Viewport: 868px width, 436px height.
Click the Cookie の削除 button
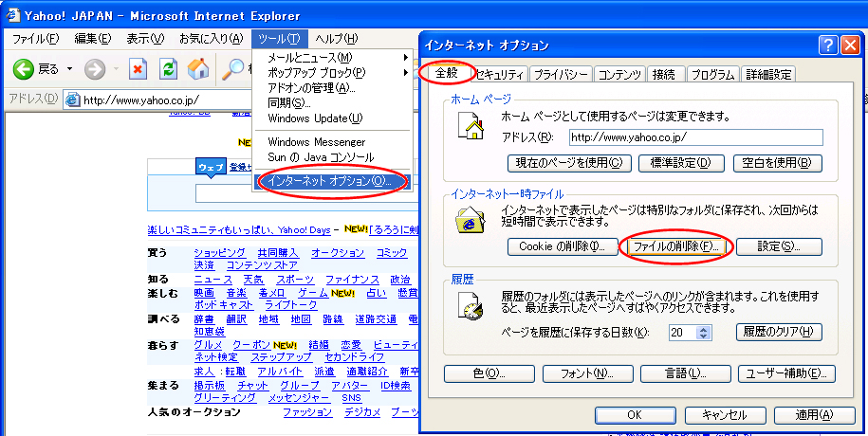[x=563, y=246]
